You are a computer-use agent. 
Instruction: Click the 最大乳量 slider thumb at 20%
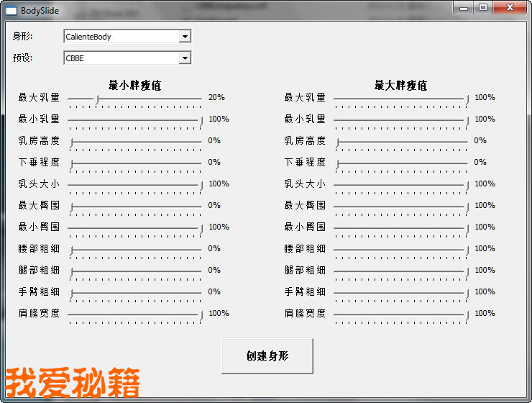[97, 99]
